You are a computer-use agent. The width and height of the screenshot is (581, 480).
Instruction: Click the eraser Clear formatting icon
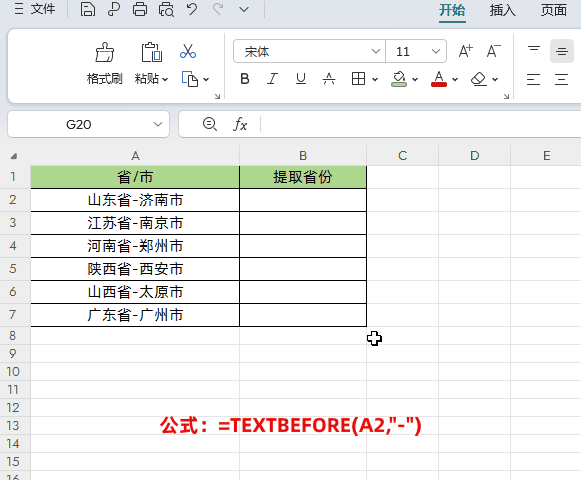pyautogui.click(x=478, y=79)
